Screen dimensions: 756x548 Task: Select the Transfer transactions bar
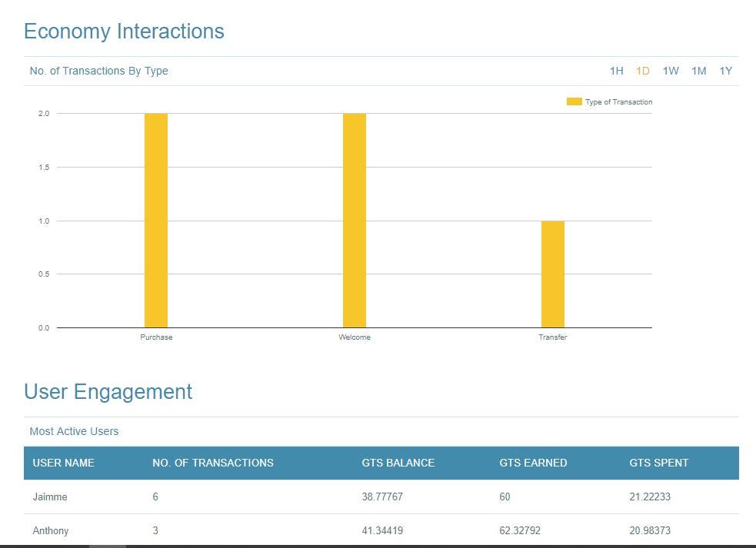(553, 273)
